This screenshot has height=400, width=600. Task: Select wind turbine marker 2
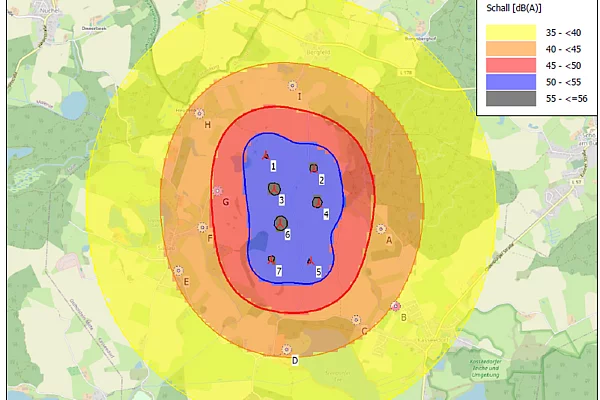[314, 168]
